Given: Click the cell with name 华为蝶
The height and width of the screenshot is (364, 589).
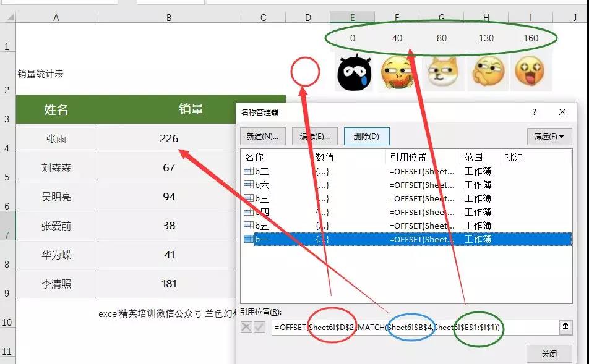Looking at the screenshot, I should (56, 255).
